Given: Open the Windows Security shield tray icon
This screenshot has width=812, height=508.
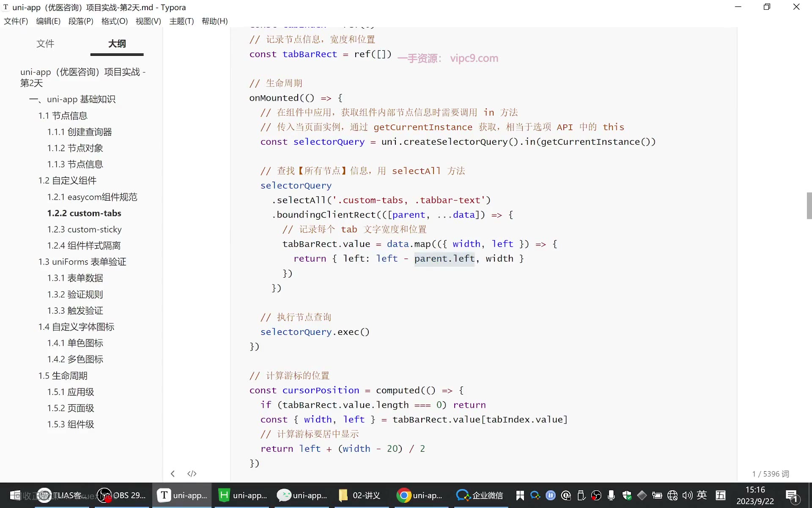Looking at the screenshot, I should pyautogui.click(x=627, y=495).
